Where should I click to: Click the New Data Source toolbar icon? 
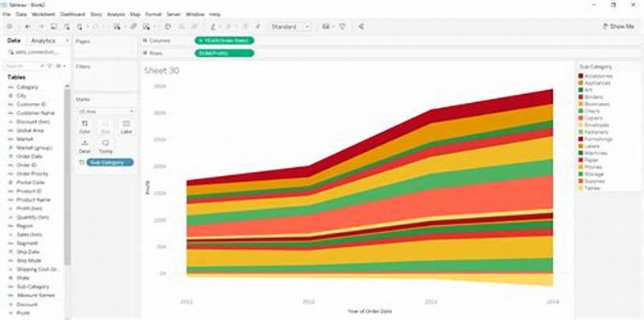pyautogui.click(x=67, y=27)
